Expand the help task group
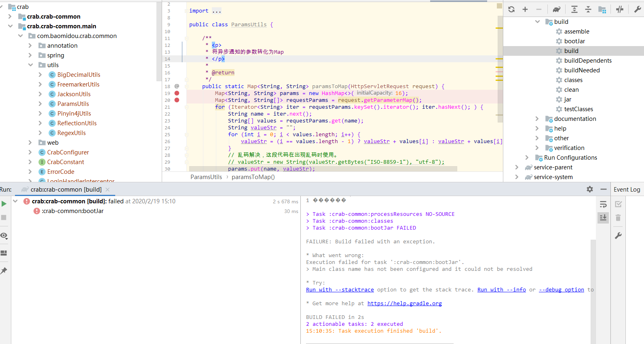Viewport: 644px width, 344px height. coord(537,129)
